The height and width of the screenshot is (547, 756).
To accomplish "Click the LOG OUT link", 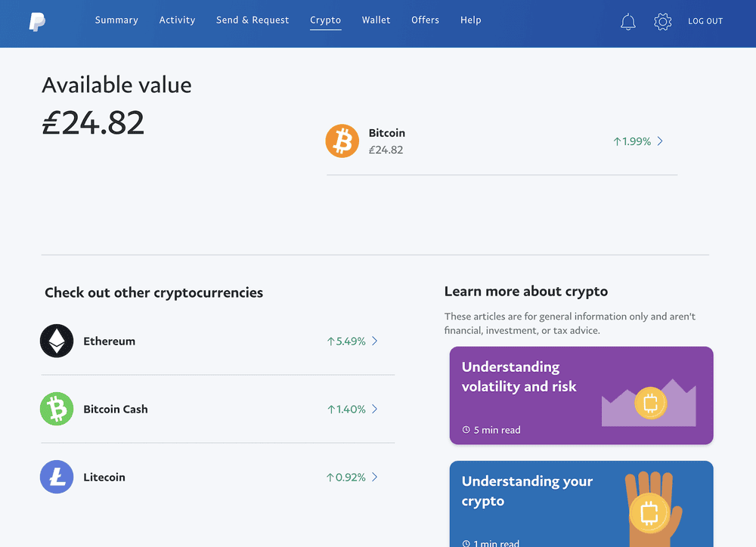I will click(x=705, y=21).
